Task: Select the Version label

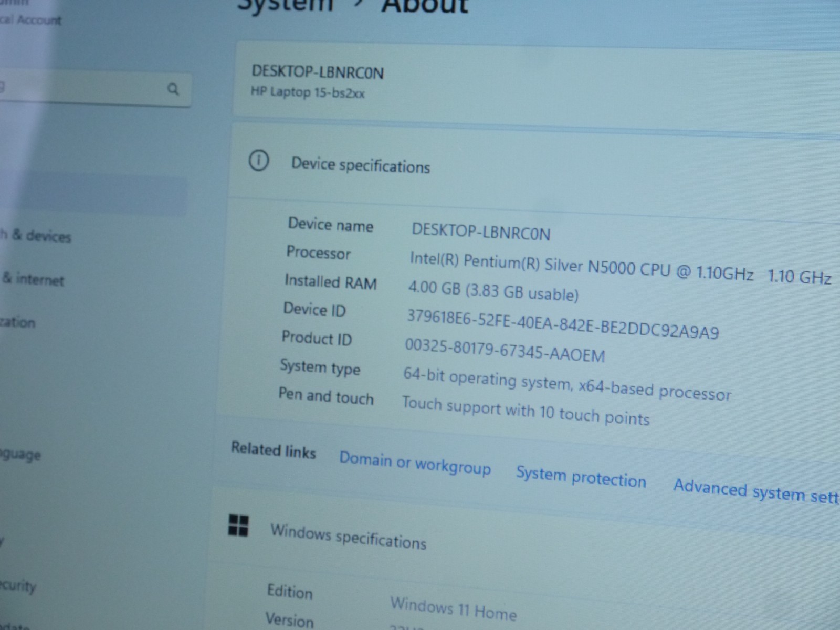Action: [x=290, y=619]
